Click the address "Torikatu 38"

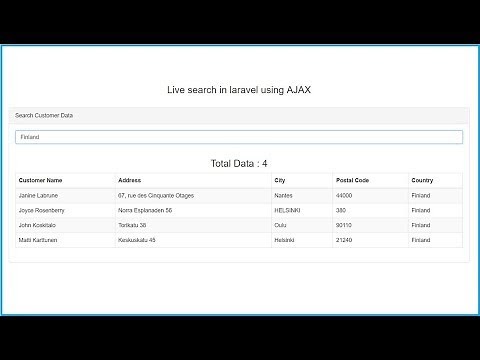[132, 225]
